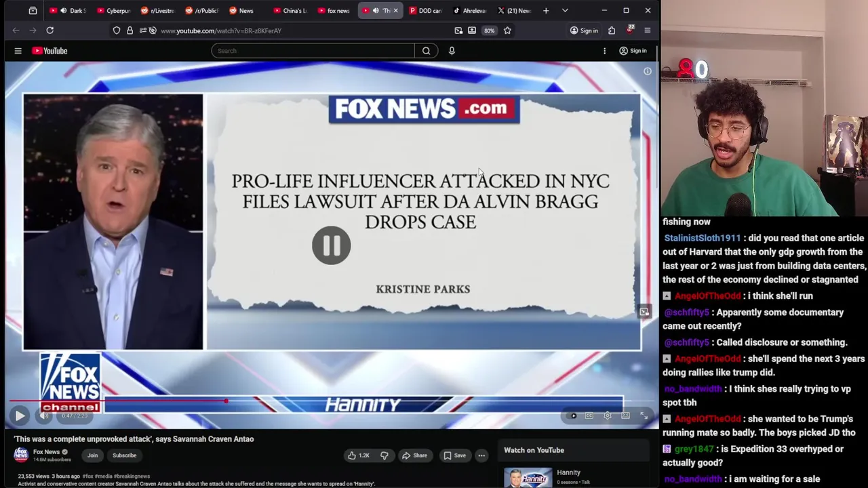Viewport: 868px width, 488px height.
Task: Toggle closed captions in the player
Action: pos(589,415)
